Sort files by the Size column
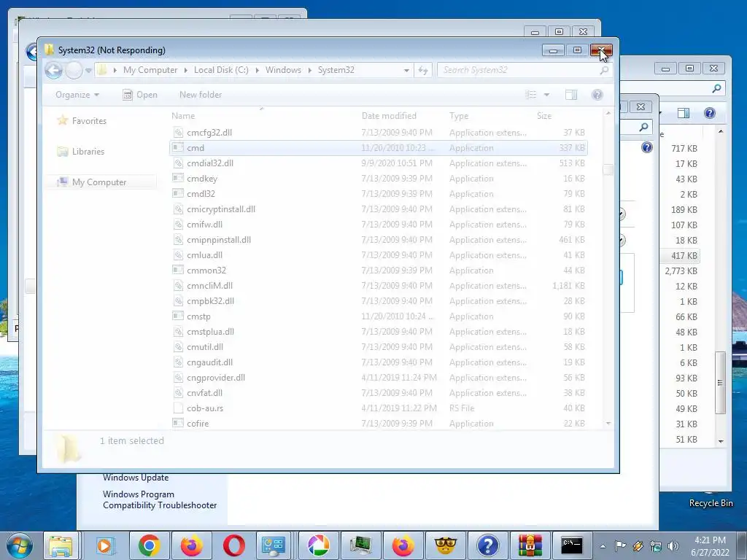The height and width of the screenshot is (560, 747). [x=544, y=116]
